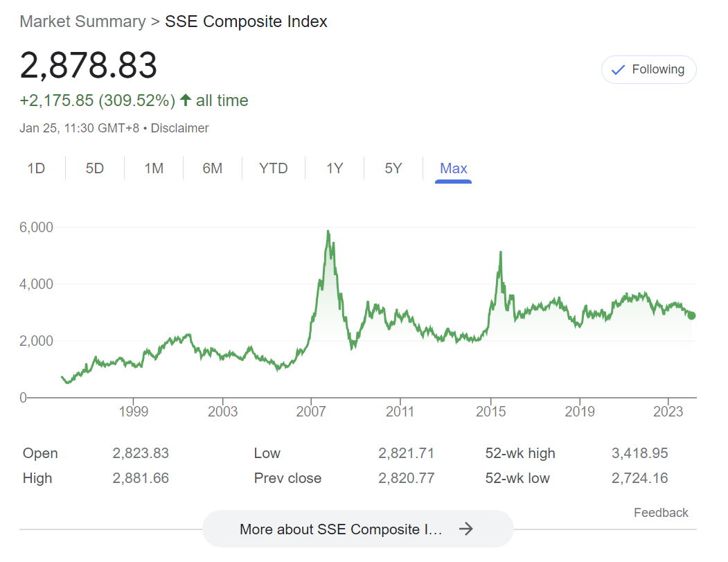Click the 2,000 y-axis label
This screenshot has height=562, width=728.
click(36, 341)
